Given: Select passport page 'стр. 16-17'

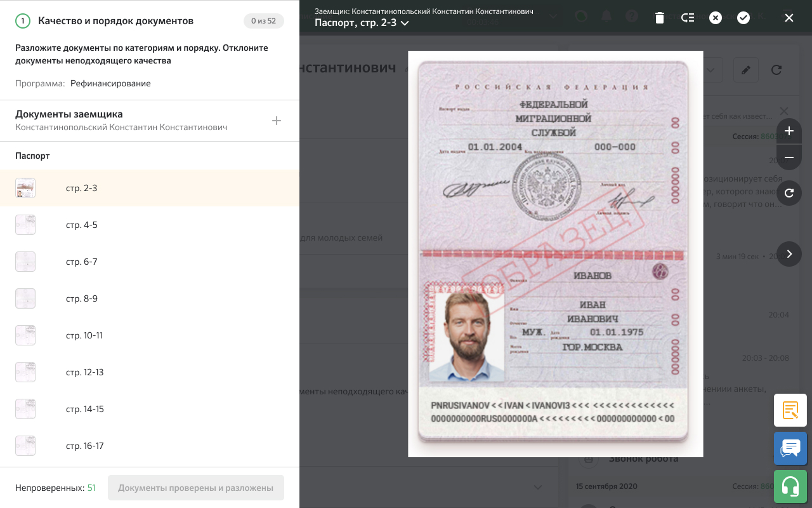Looking at the screenshot, I should coord(150,446).
